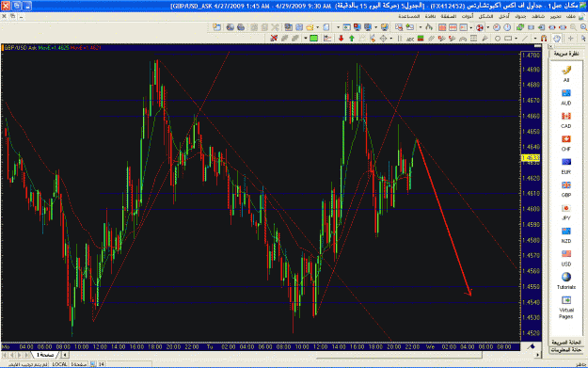Open CAD currency group in sidebar

pyautogui.click(x=565, y=120)
